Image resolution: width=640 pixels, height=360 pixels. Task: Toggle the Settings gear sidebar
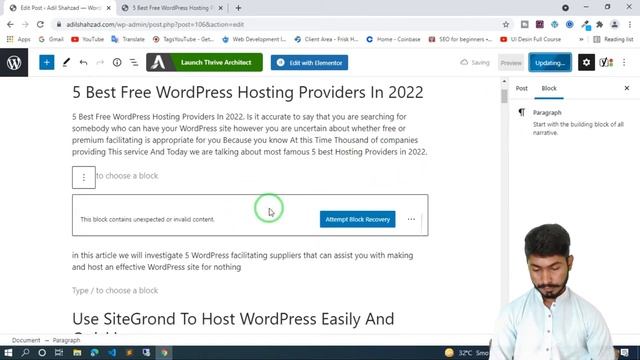[586, 62]
